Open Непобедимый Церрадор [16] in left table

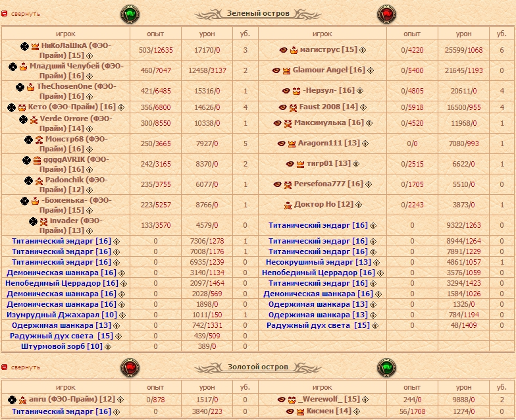click(x=62, y=283)
